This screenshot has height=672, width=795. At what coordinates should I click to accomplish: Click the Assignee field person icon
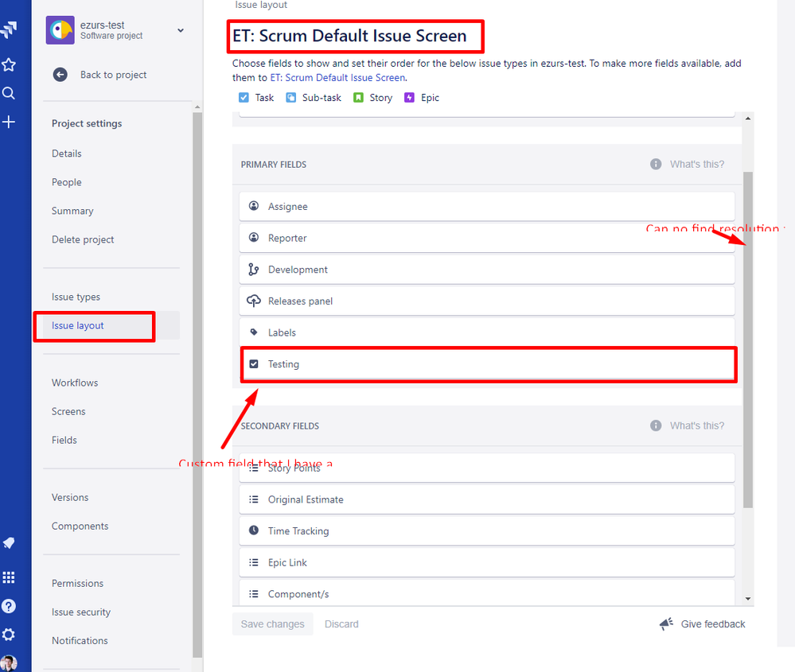coord(254,206)
